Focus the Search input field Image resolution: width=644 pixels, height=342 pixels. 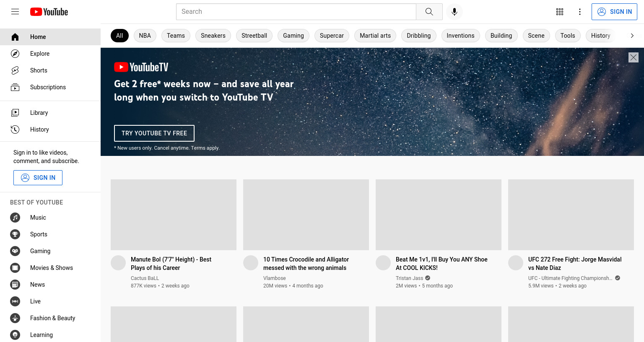[296, 12]
